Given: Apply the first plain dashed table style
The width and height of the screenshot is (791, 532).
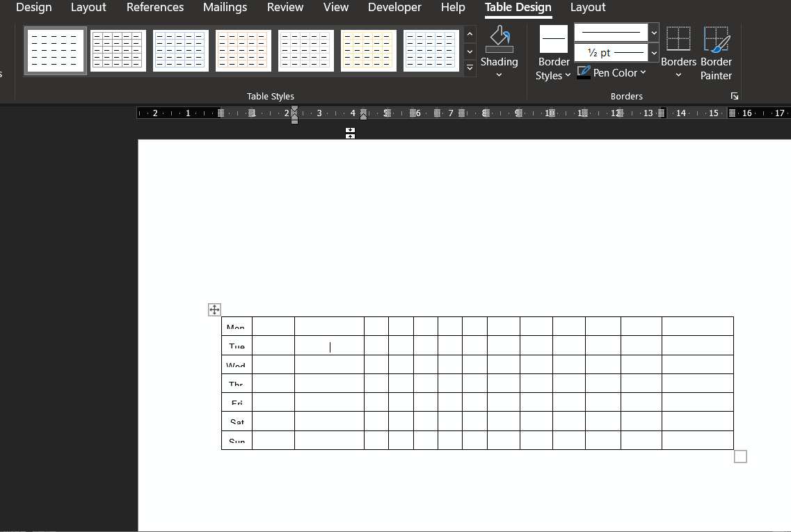Looking at the screenshot, I should 56,51.
